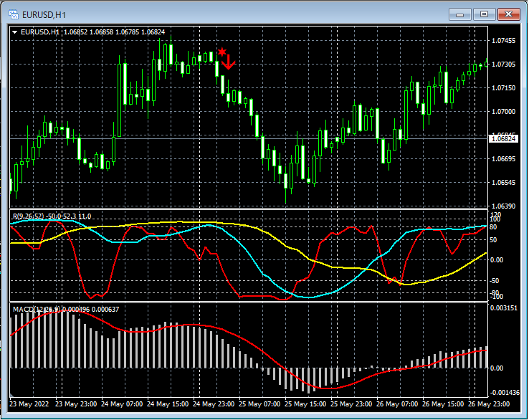Open the triangle dropdown beside EURUSD,H1 label
The height and width of the screenshot is (420, 529).
15,32
